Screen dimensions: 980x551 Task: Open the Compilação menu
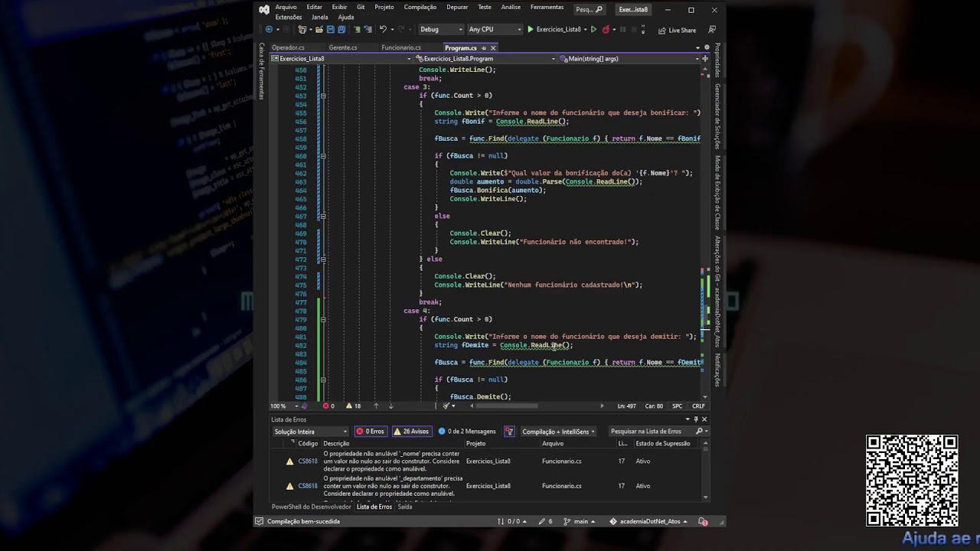[x=420, y=7]
